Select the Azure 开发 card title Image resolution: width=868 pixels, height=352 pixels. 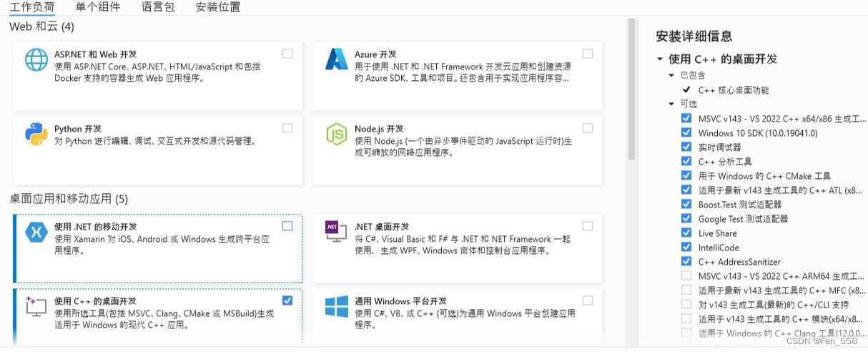point(375,54)
